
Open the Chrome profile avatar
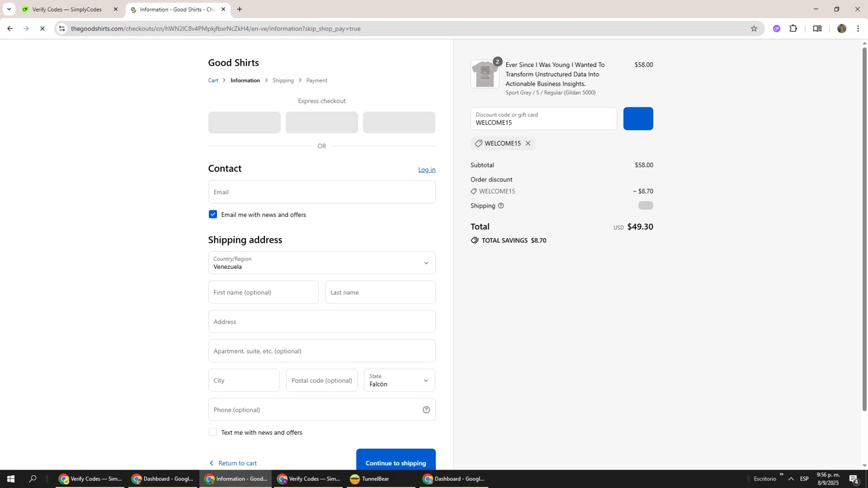(841, 28)
